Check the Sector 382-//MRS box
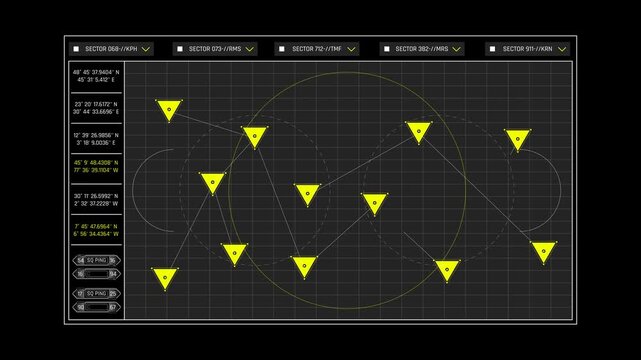The image size is (641, 360). pos(387,49)
